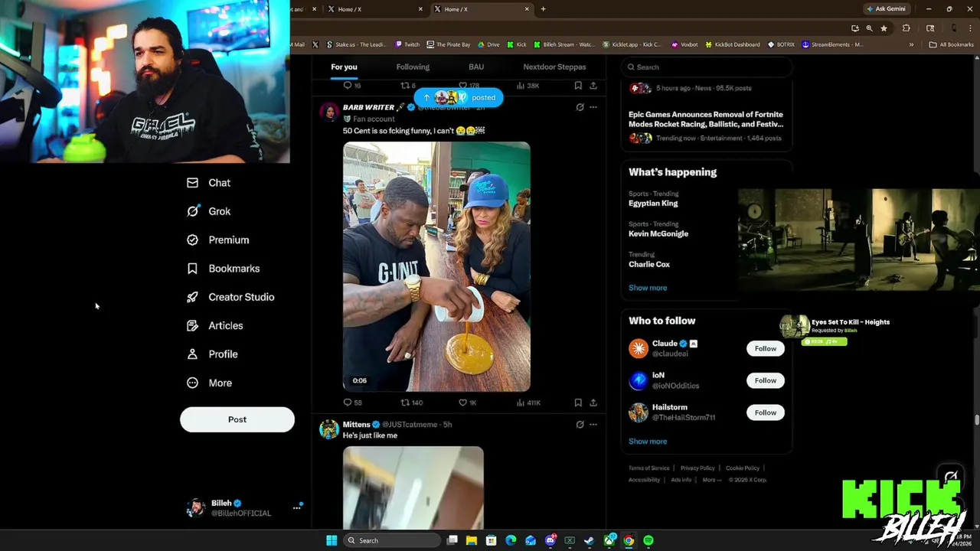Open the Drive bookmark
Screen dimensions: 980x551
(488, 44)
